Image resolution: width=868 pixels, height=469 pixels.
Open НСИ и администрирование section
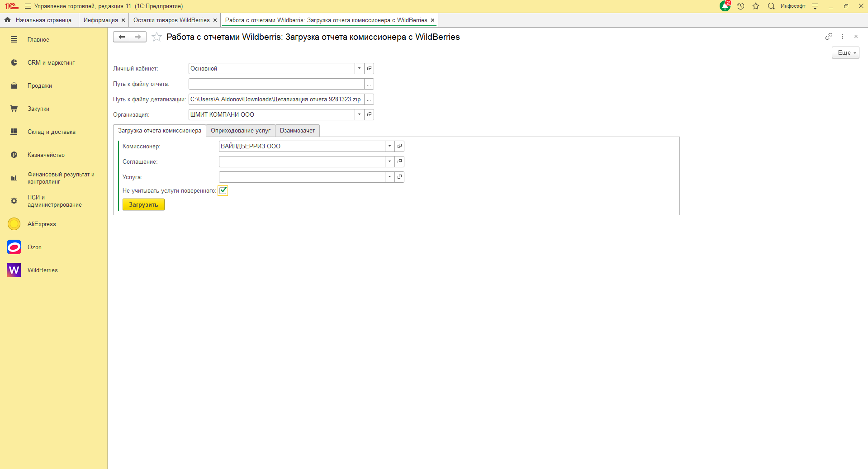click(54, 201)
